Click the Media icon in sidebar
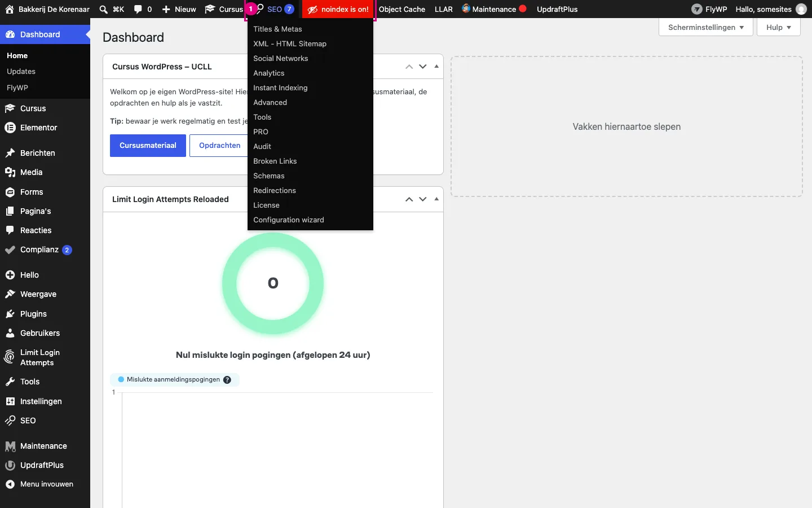812x508 pixels. (x=10, y=172)
